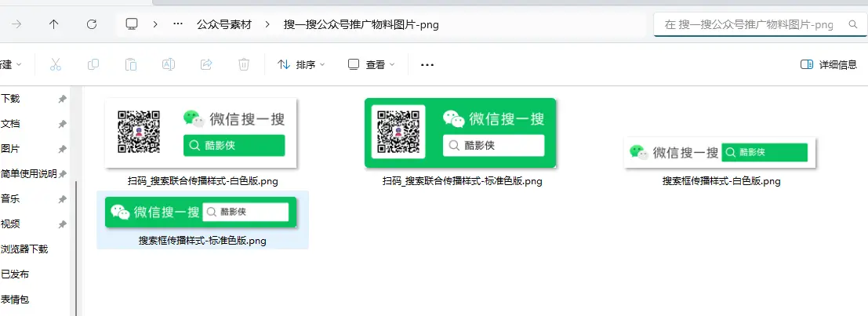Open 音乐 in the sidebar
This screenshot has width=868, height=316.
[10, 198]
